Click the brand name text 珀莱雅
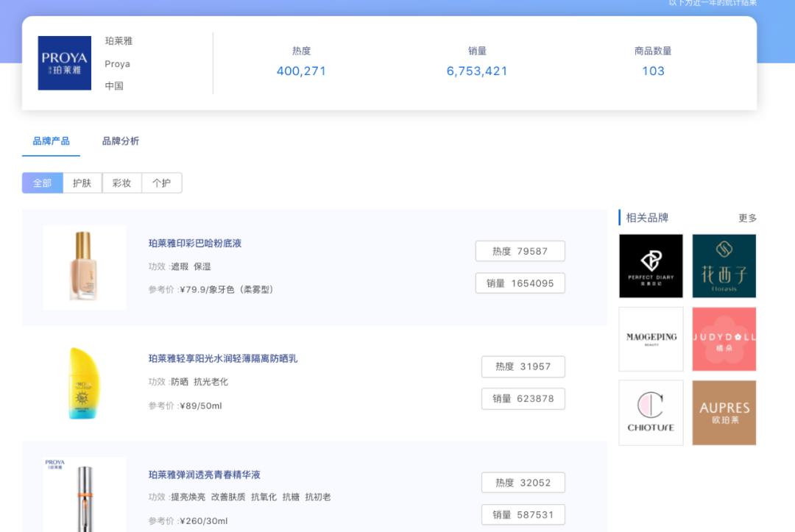Image resolution: width=795 pixels, height=532 pixels. [x=119, y=41]
